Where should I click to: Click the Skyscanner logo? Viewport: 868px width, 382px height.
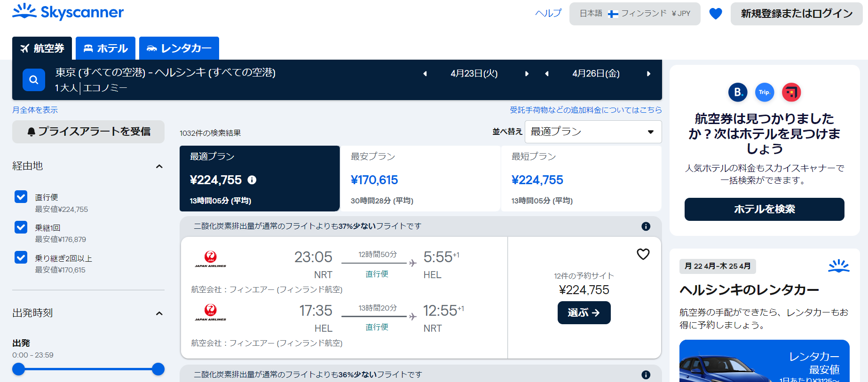68,12
